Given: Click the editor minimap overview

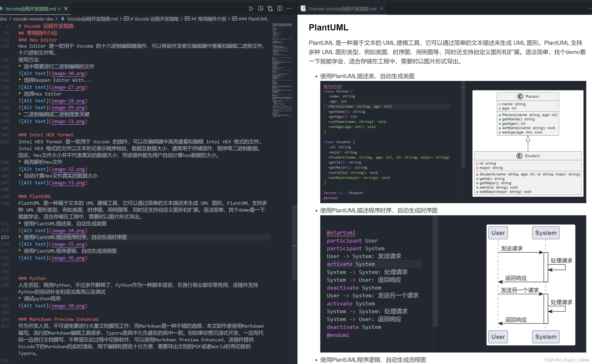Looking at the screenshot, I should 282,70.
